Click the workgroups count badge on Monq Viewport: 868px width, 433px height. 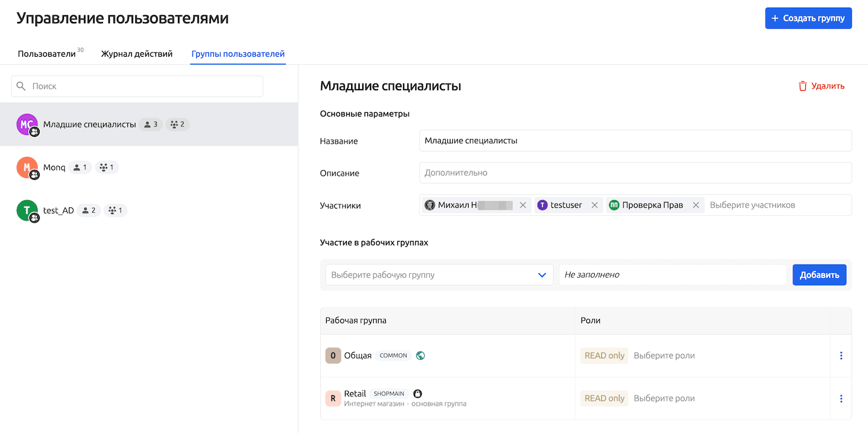[x=107, y=167]
